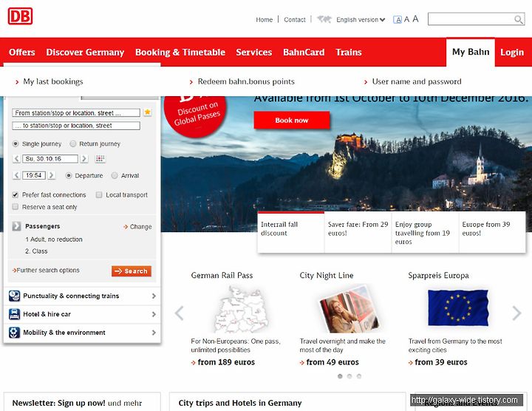
Task: Click the world map language icon
Action: pyautogui.click(x=324, y=19)
